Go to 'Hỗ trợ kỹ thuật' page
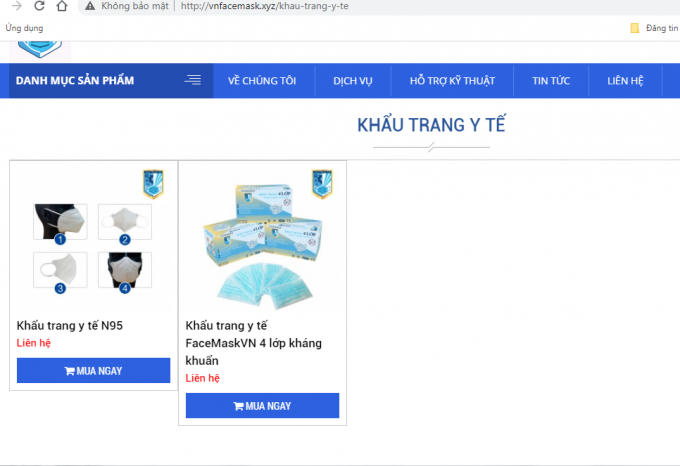 click(x=451, y=81)
